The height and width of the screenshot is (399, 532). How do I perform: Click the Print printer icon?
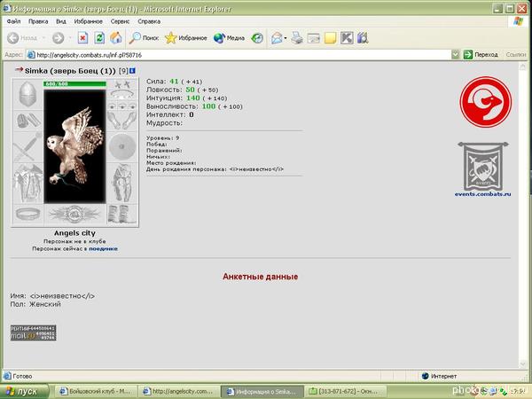tap(297, 38)
